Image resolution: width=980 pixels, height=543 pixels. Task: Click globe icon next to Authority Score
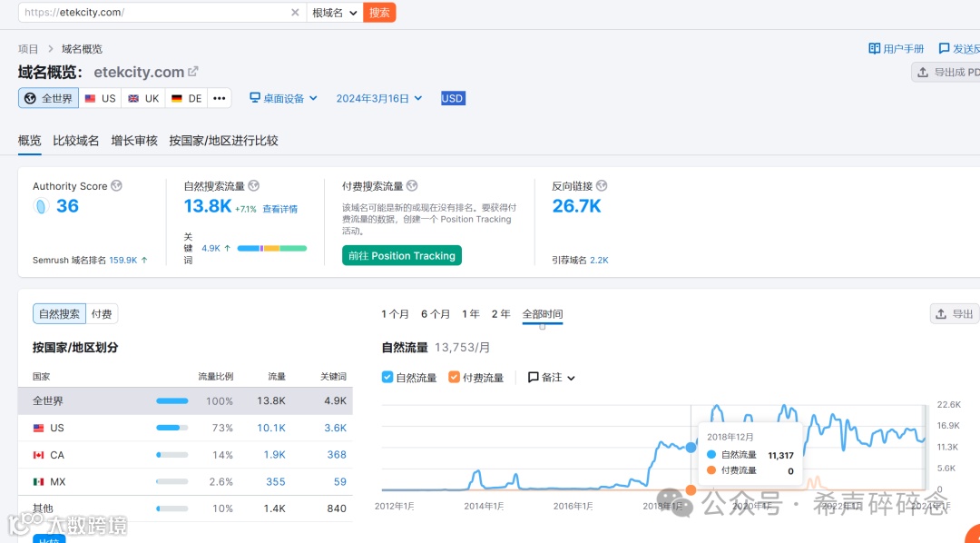click(x=116, y=186)
